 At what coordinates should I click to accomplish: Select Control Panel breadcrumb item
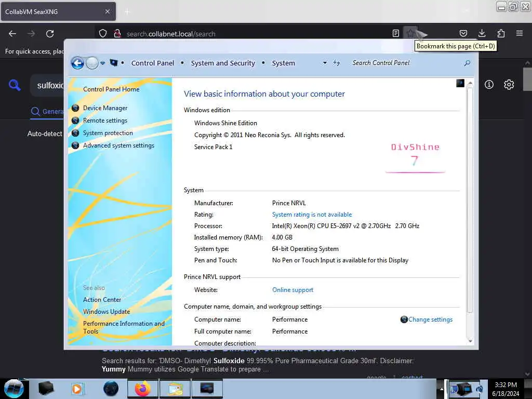(x=152, y=63)
